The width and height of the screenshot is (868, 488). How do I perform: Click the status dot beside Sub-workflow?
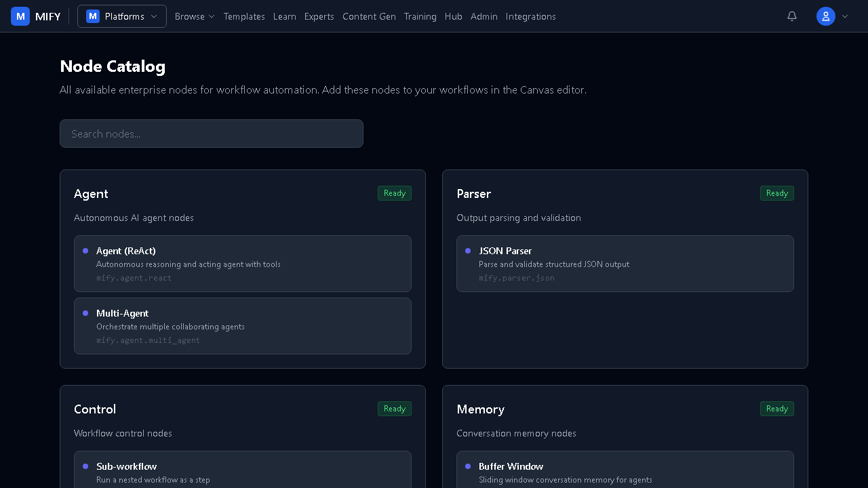85,466
